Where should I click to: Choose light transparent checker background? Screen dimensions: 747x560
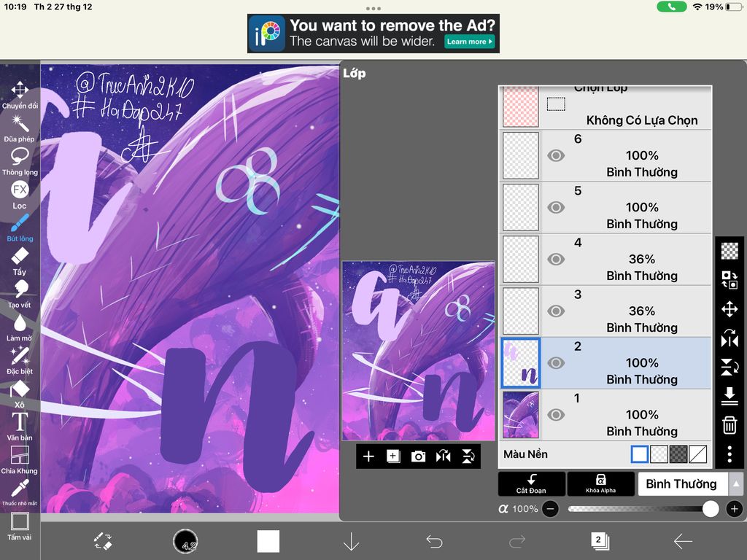click(x=659, y=454)
